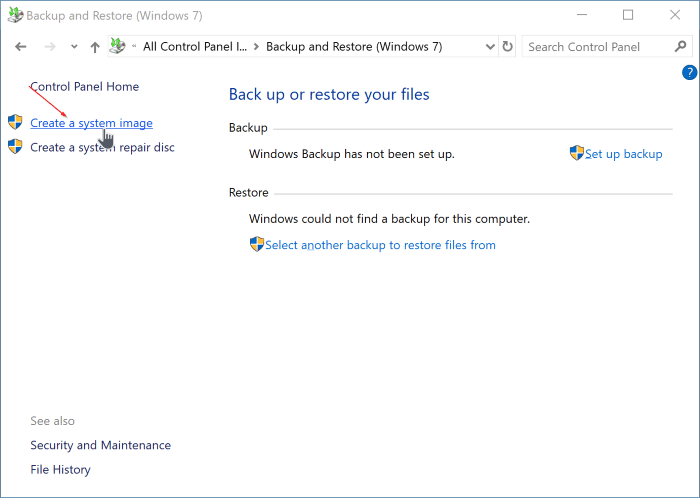Image resolution: width=700 pixels, height=498 pixels.
Task: Maximize the Backup and Restore window
Action: [628, 15]
